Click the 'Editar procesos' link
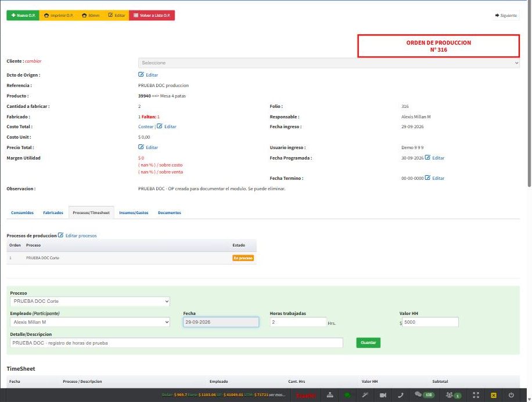 pyautogui.click(x=81, y=236)
